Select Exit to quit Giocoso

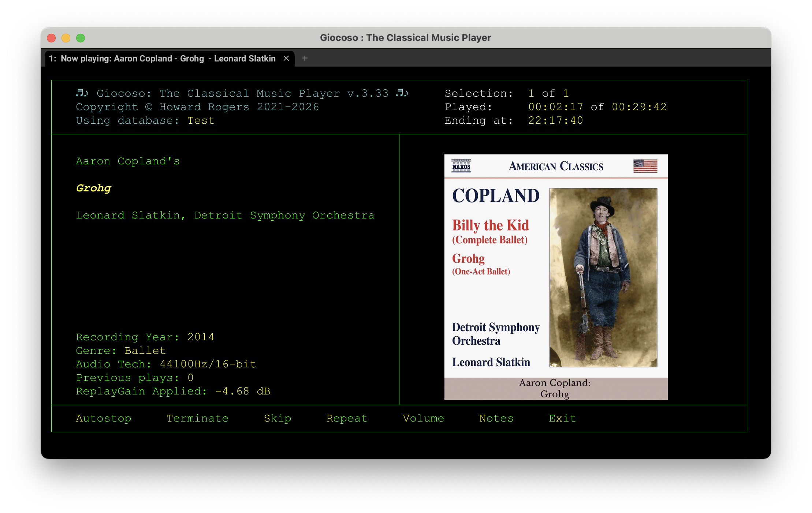tap(562, 418)
